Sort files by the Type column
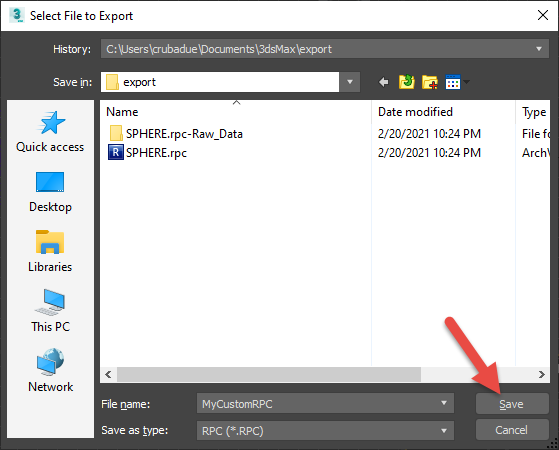The image size is (559, 450). click(534, 112)
